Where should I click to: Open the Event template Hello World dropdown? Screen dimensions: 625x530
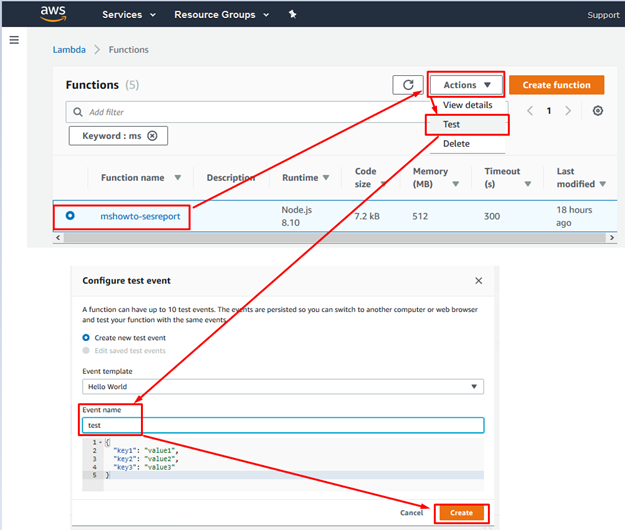pos(283,387)
